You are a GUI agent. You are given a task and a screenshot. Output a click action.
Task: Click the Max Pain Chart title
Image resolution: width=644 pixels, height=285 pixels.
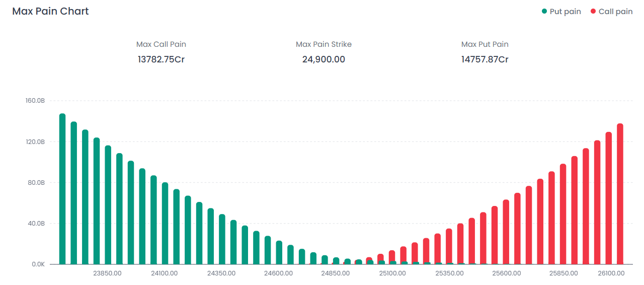pyautogui.click(x=50, y=11)
